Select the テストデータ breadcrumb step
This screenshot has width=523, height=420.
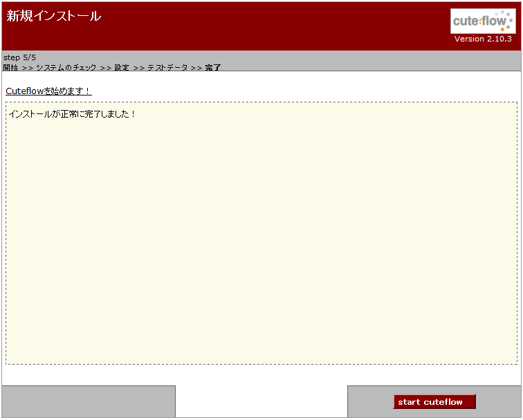point(167,67)
